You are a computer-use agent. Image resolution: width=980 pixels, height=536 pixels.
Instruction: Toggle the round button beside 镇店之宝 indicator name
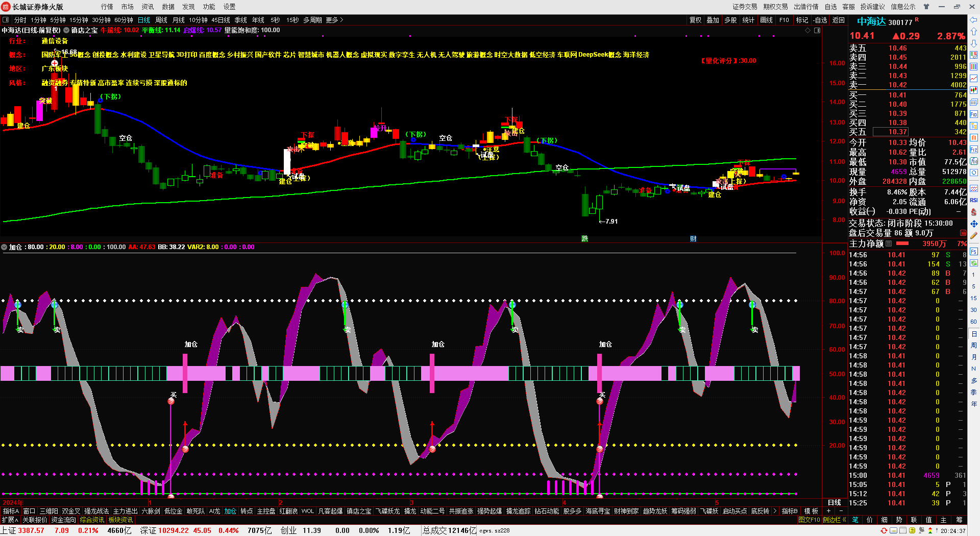[66, 31]
